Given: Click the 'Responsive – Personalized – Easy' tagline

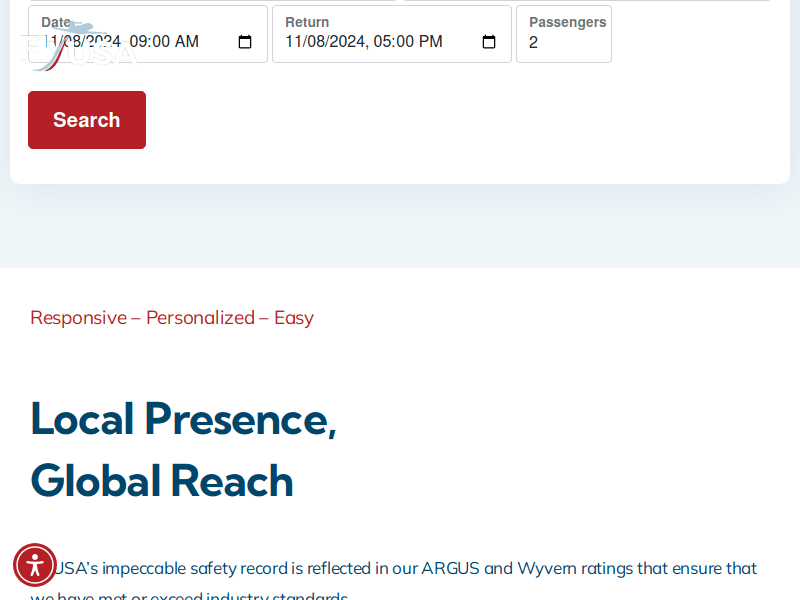Looking at the screenshot, I should pyautogui.click(x=172, y=318).
